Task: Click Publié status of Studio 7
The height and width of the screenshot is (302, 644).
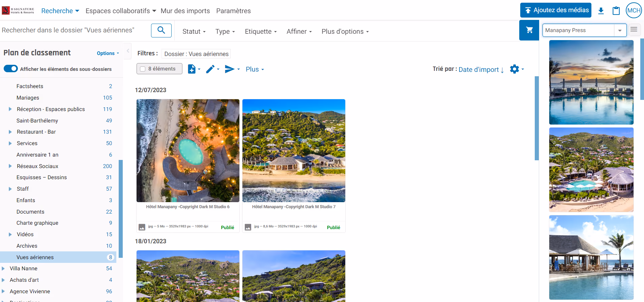Action: pyautogui.click(x=333, y=227)
